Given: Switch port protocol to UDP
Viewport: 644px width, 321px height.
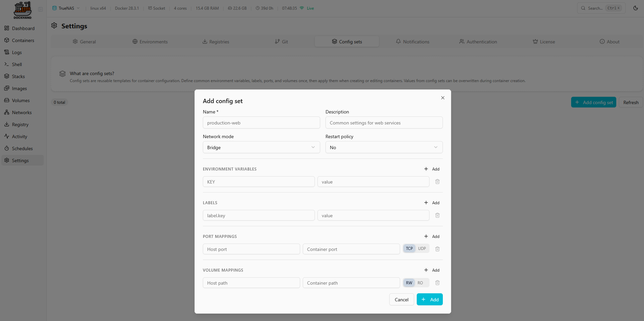Looking at the screenshot, I should click(x=422, y=249).
